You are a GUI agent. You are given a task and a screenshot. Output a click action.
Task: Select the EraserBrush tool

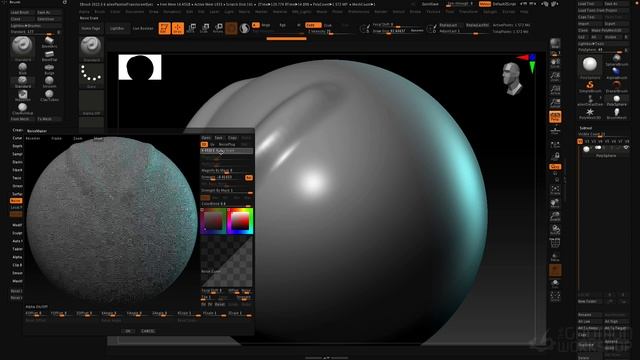616,86
